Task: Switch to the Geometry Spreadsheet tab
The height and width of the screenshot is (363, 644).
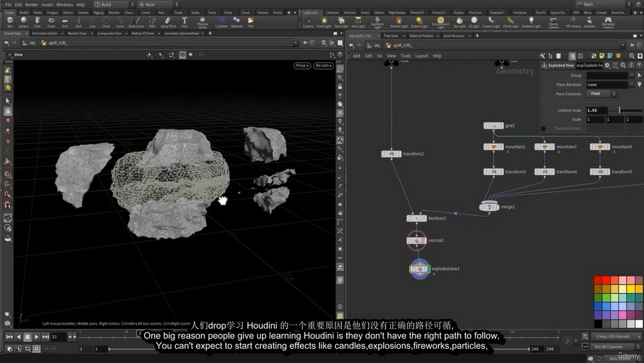Action: click(181, 34)
